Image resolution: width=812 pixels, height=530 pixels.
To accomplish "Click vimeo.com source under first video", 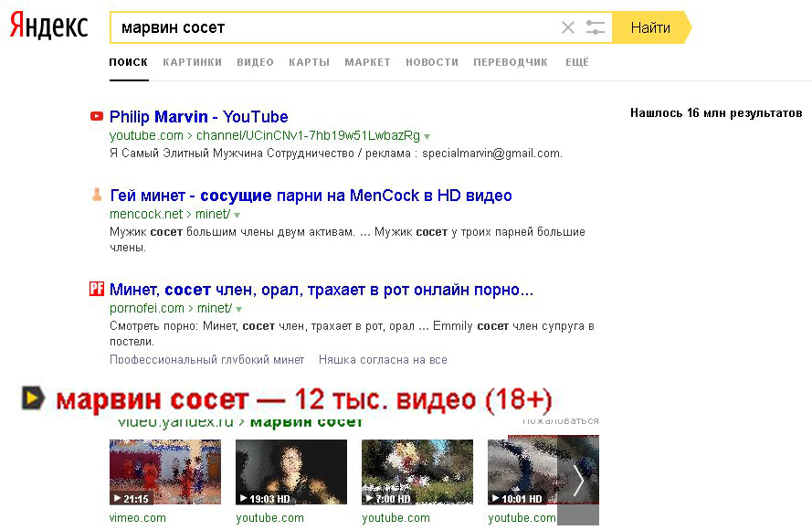I will pyautogui.click(x=138, y=517).
